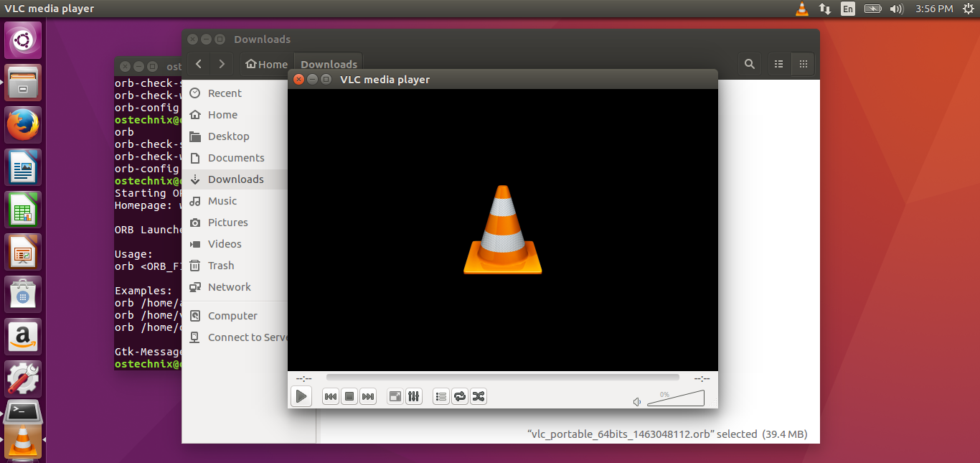Screen dimensions: 980x463
Task: Open the keyboard language En indicator
Action: (x=848, y=9)
